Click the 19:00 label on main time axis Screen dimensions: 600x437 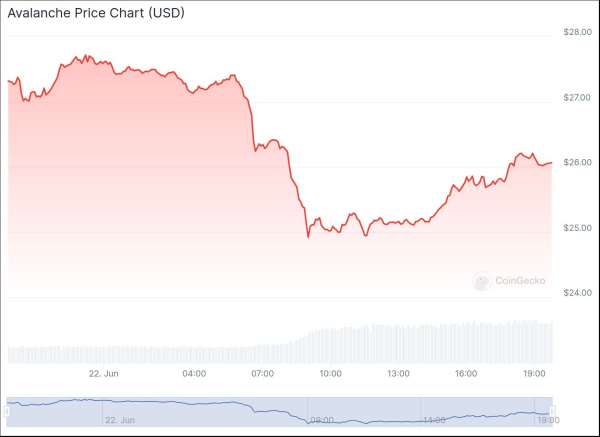(534, 374)
